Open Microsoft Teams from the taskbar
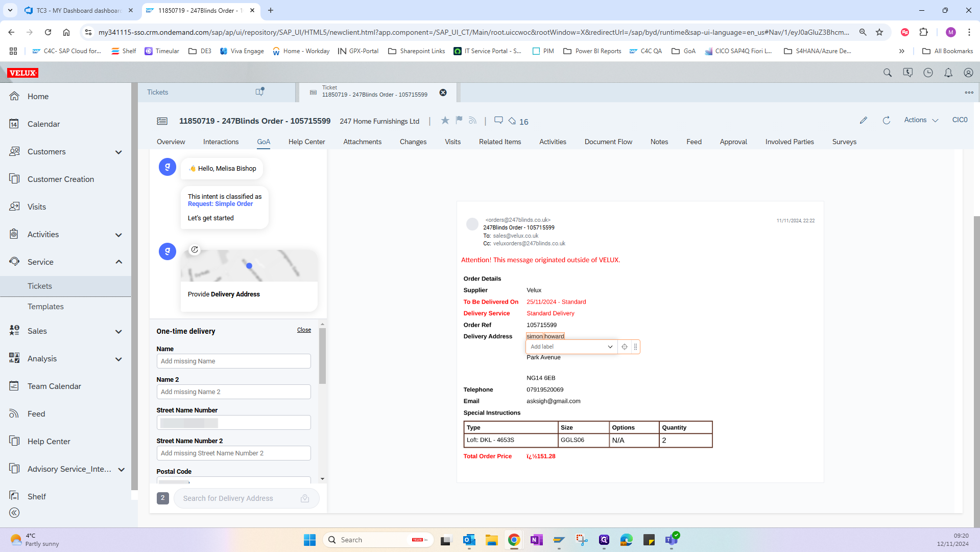 [672, 540]
